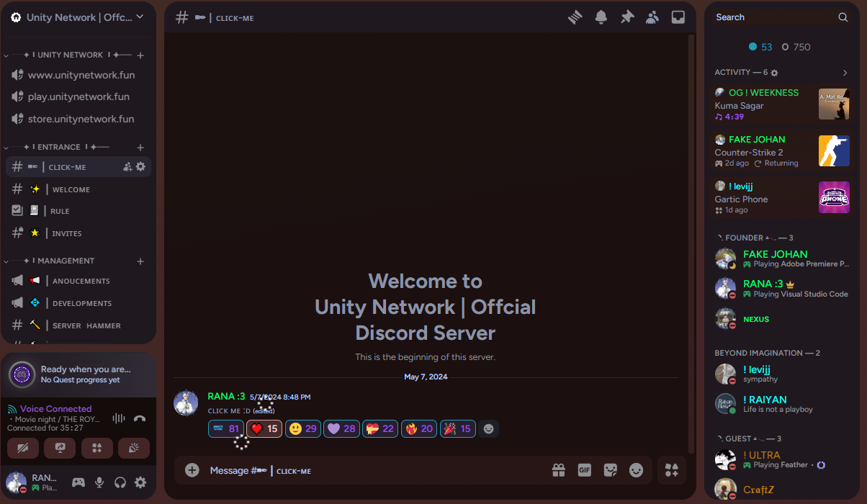
Task: Disconnect from the voice channel
Action: 140,418
